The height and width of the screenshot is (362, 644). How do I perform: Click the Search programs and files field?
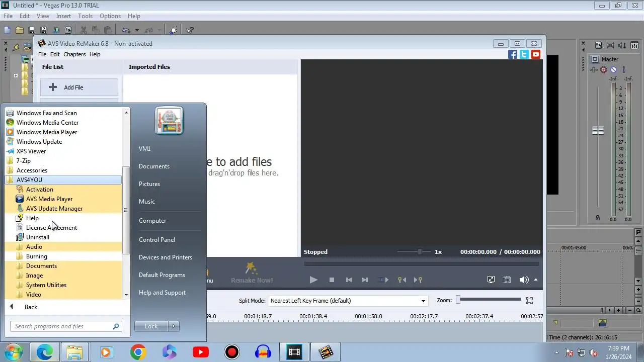tap(66, 326)
